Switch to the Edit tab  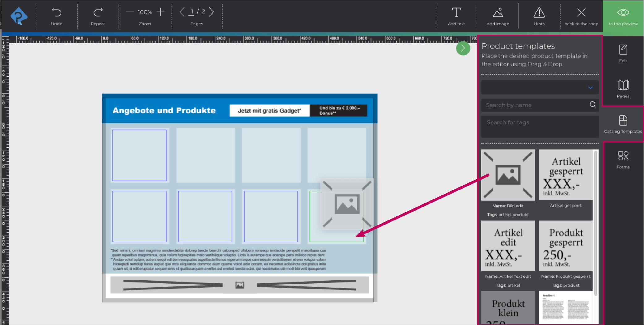click(623, 53)
